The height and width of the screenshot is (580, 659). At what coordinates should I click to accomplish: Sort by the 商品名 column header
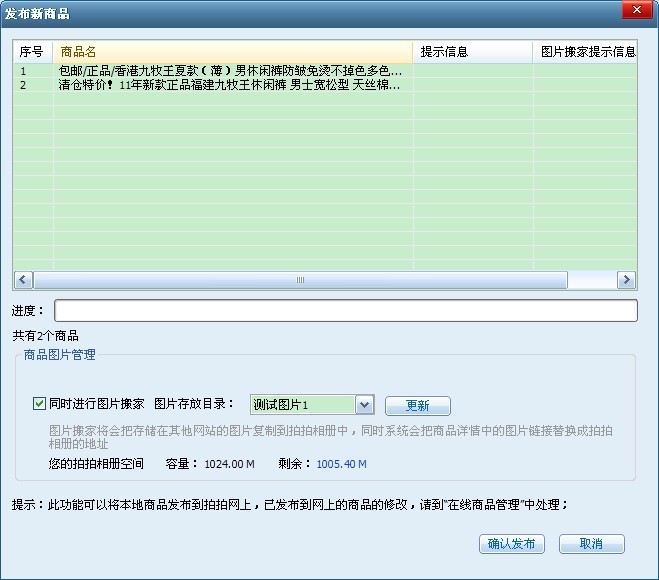[x=232, y=51]
